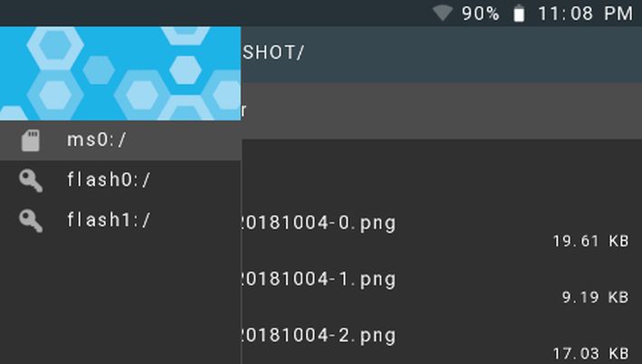Open the ms0:/ storage entry

[120, 140]
